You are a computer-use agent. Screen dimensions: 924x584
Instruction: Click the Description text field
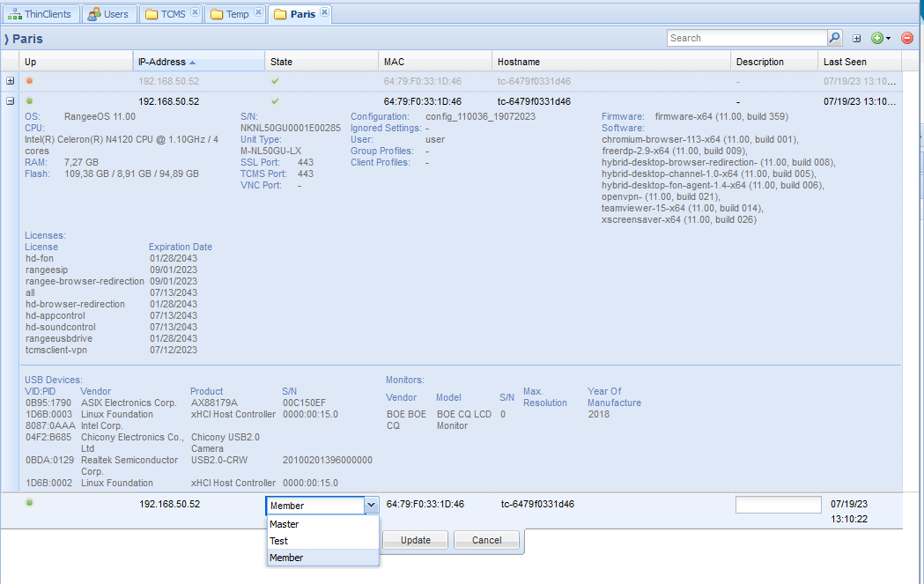coord(778,505)
